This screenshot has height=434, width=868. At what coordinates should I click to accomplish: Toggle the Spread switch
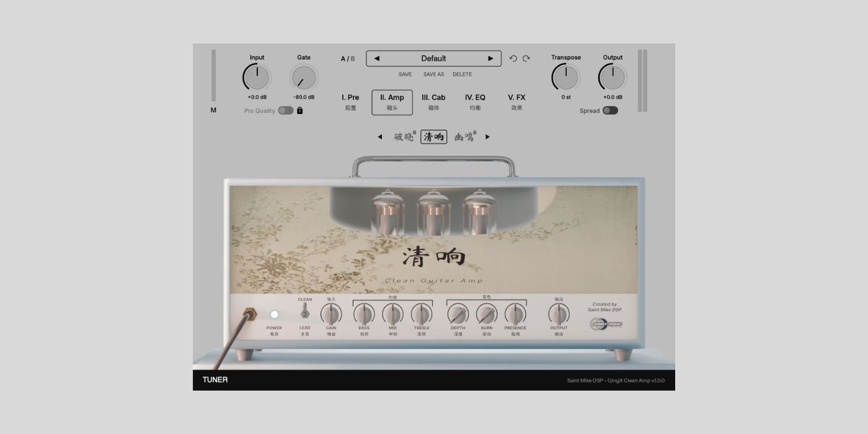click(610, 110)
